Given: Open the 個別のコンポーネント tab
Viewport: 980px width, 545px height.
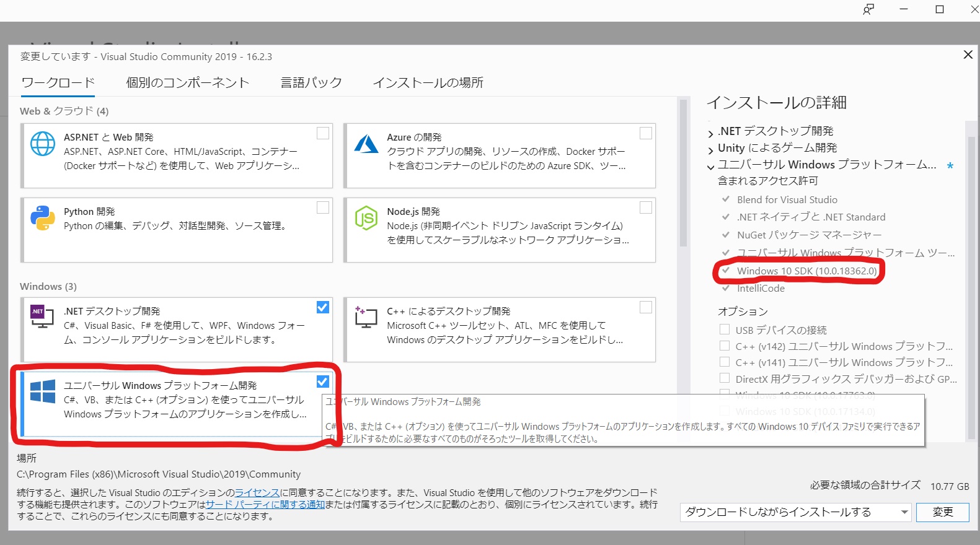Looking at the screenshot, I should tap(188, 82).
